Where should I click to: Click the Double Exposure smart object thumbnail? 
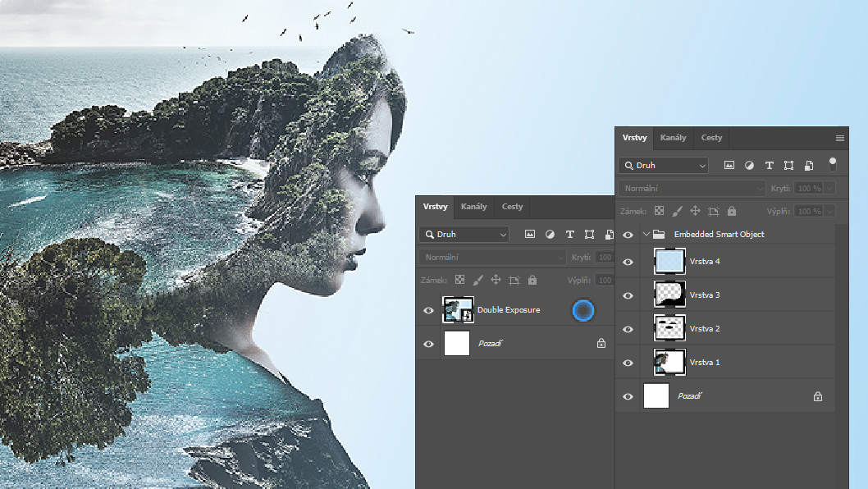coord(457,310)
